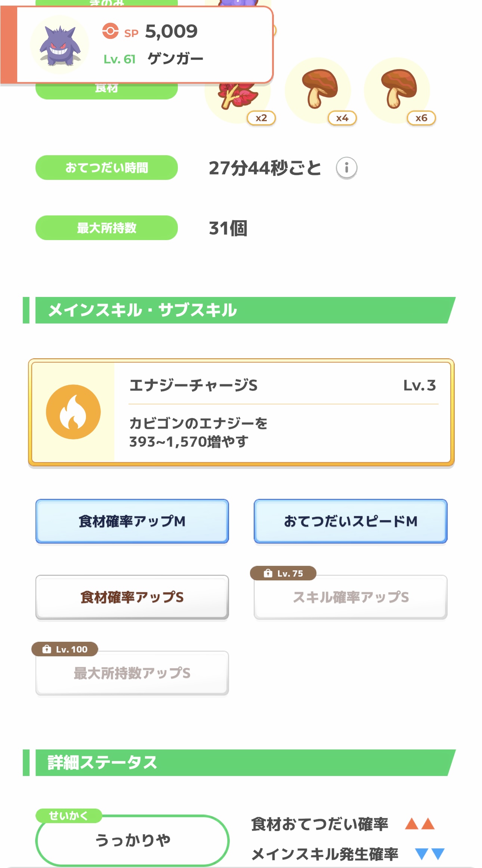Tap the lock icon on Lv. 75 badge
The image size is (482, 868).
pos(268,573)
